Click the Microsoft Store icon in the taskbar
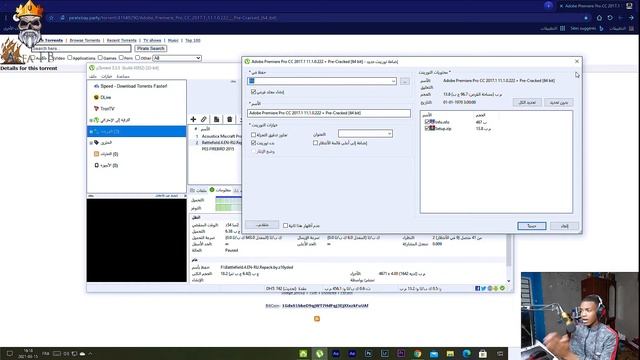The image size is (640, 360). [x=482, y=354]
